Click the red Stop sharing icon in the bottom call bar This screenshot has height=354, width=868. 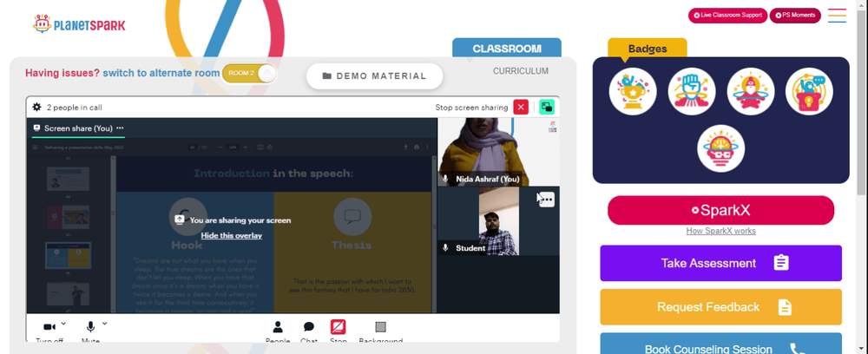[339, 327]
